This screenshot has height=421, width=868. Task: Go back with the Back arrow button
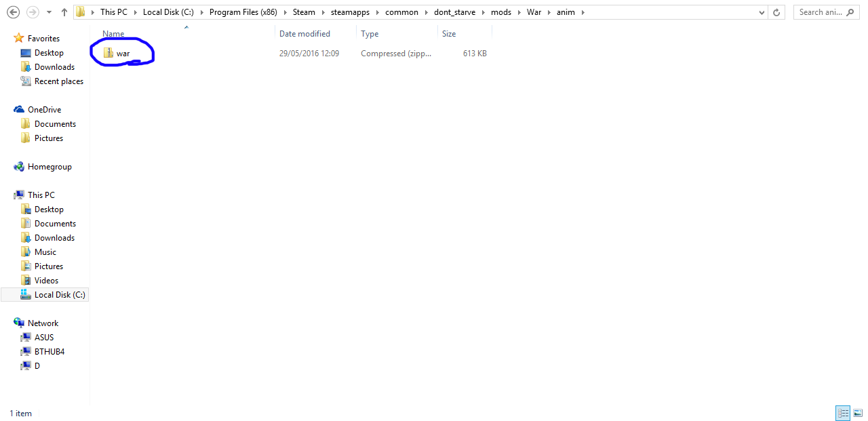click(x=13, y=12)
